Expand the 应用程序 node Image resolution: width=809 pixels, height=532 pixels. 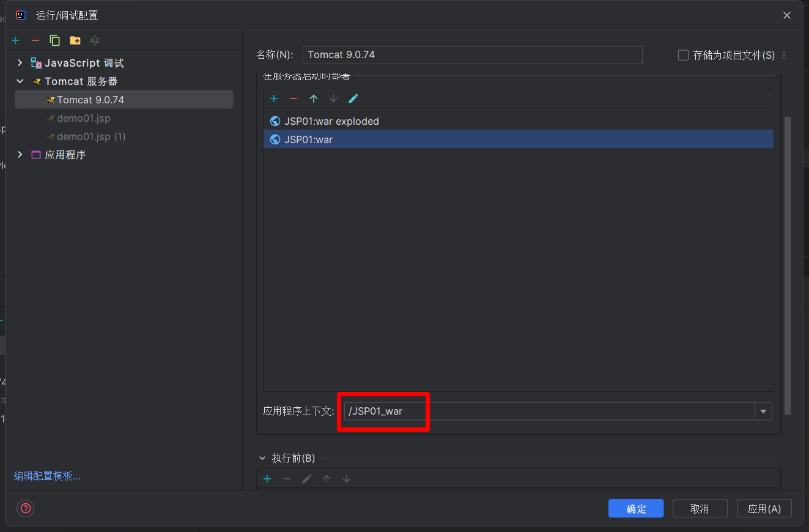(20, 155)
